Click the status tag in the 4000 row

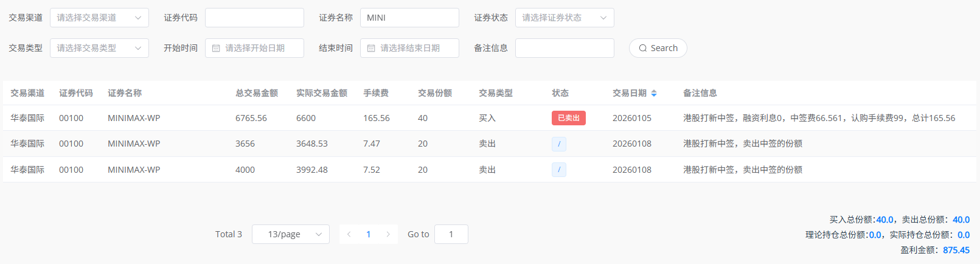pyautogui.click(x=559, y=170)
